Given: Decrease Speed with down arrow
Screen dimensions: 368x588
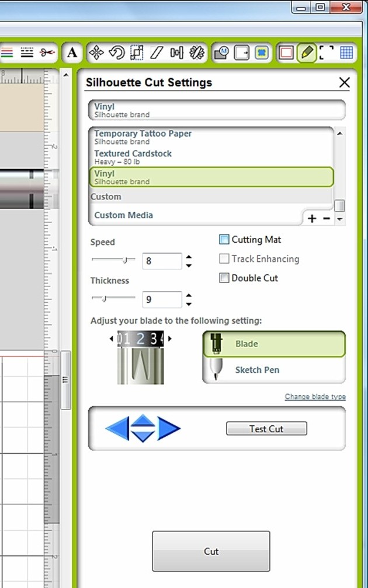Looking at the screenshot, I should pyautogui.click(x=189, y=265).
